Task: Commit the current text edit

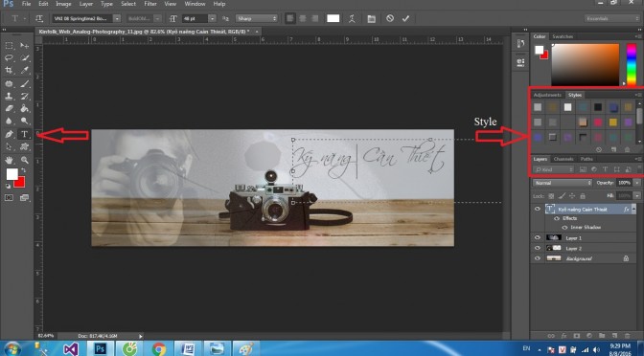Action: 405,18
